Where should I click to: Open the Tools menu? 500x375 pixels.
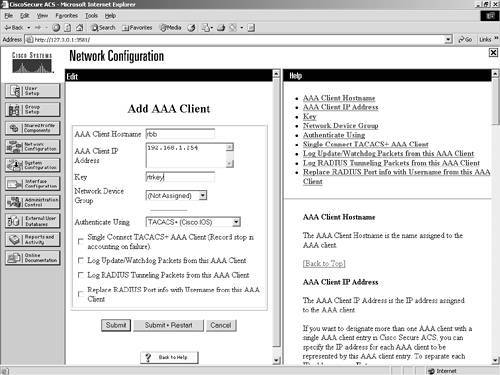click(91, 16)
